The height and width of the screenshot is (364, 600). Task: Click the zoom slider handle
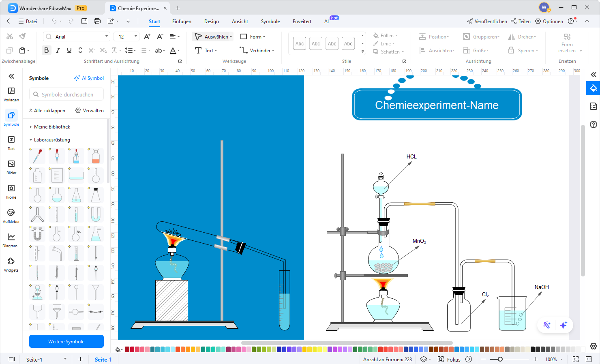coord(500,359)
